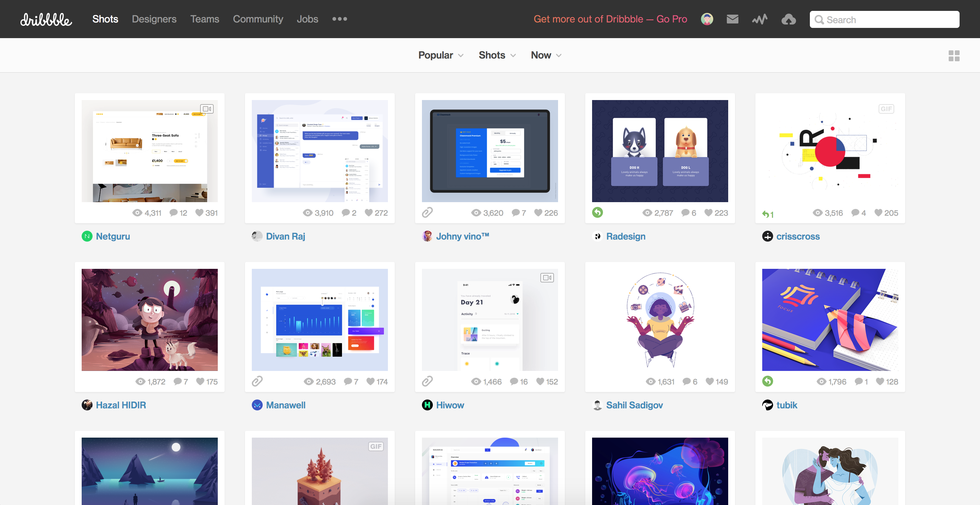Open the Community nav item
This screenshot has width=980, height=505.
258,19
